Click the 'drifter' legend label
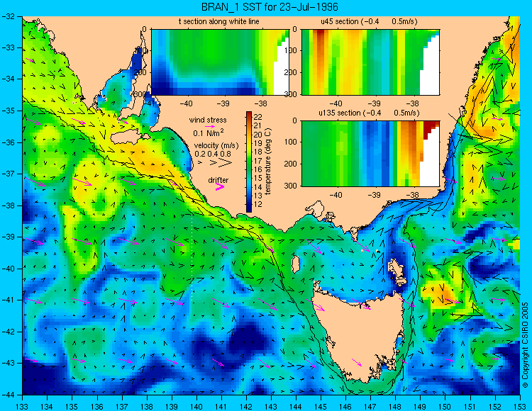 tap(218, 180)
